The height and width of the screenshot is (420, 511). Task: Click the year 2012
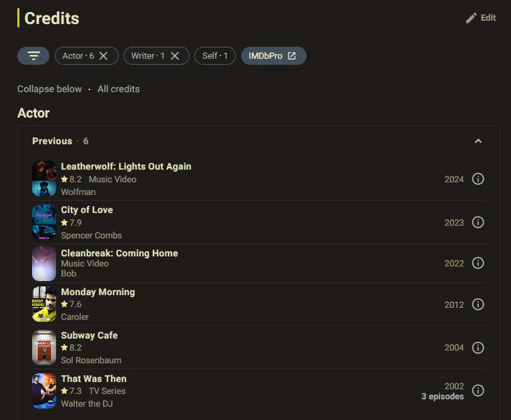[x=454, y=304]
